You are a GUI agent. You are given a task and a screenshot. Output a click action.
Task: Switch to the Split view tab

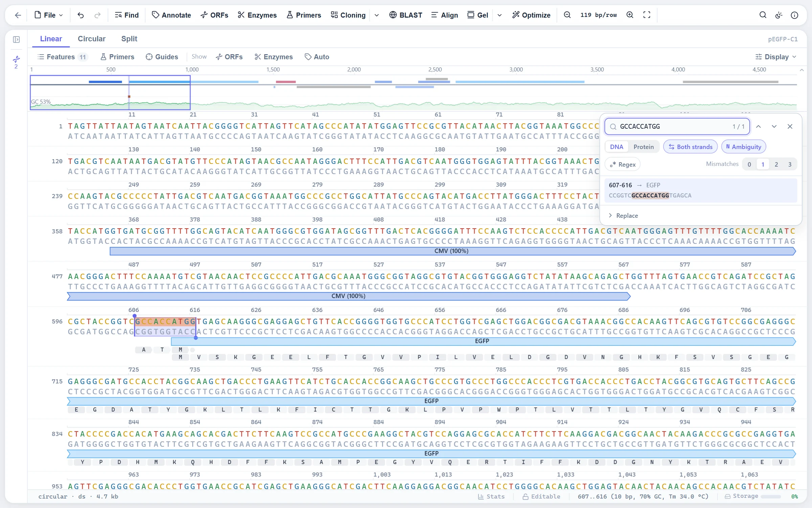click(x=129, y=39)
